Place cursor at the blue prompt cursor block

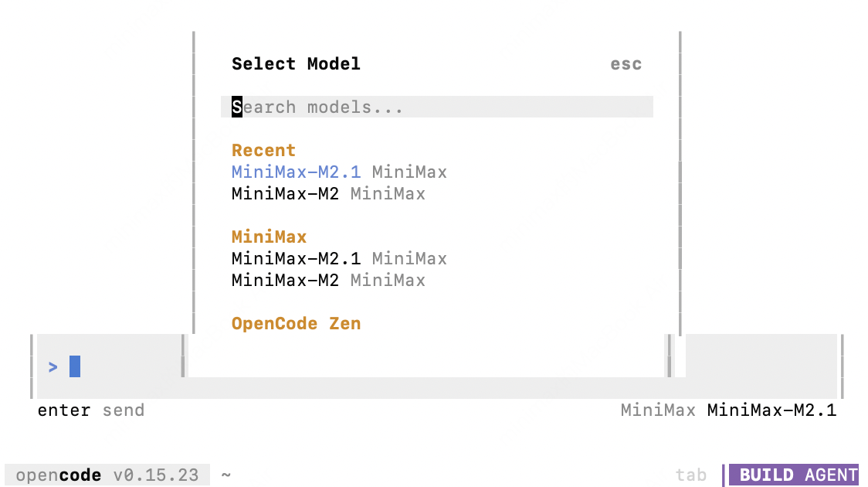(x=75, y=366)
